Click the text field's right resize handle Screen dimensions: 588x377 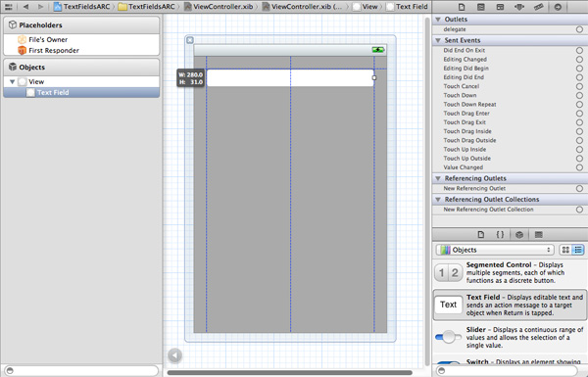[374, 77]
